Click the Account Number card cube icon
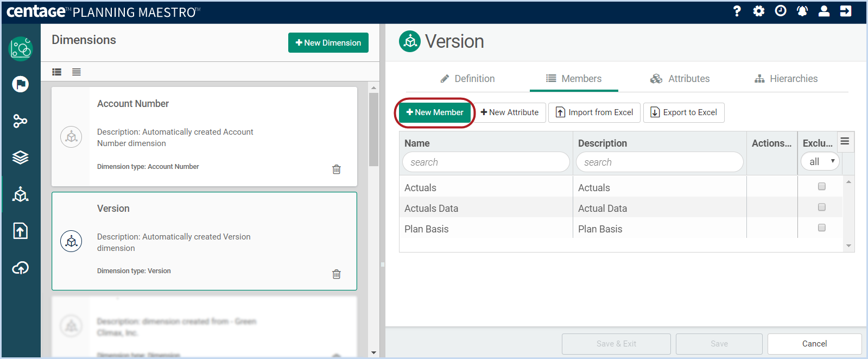Viewport: 868px width, 359px height. pyautogui.click(x=71, y=137)
